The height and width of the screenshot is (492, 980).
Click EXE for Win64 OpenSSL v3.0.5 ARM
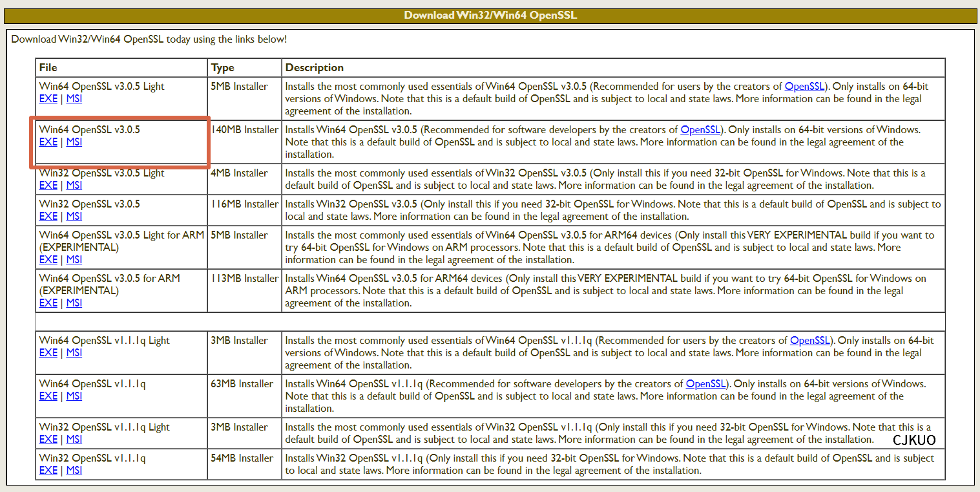tap(48, 303)
